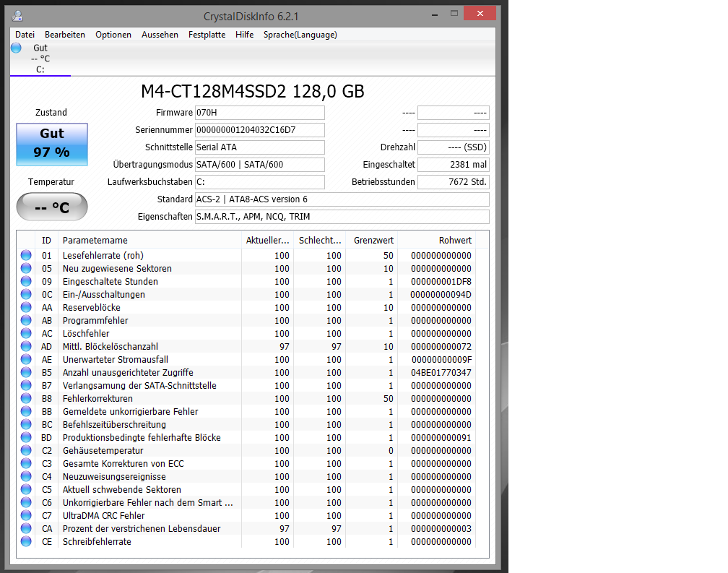Click status orb for Gehäusetemperatur row
Screen dimensions: 728x573
coord(26,450)
